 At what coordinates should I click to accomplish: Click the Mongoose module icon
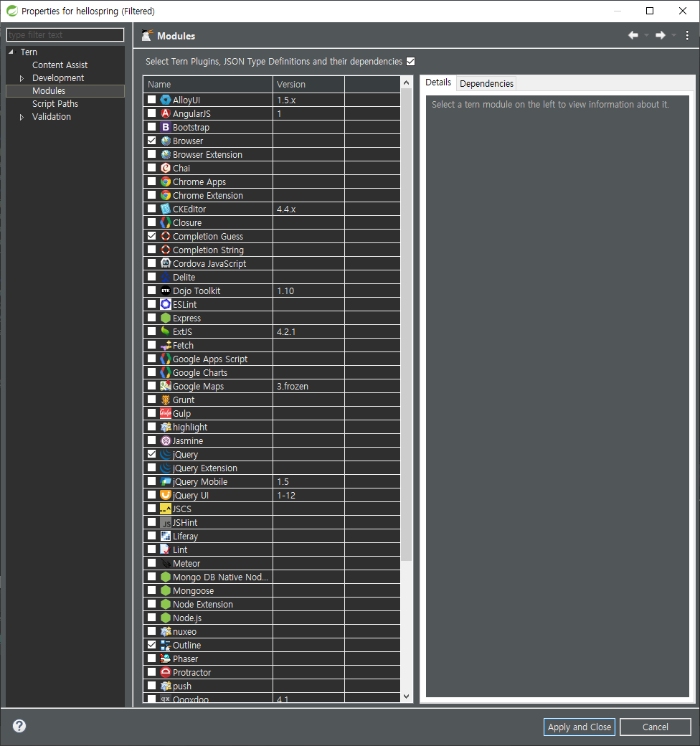click(x=166, y=590)
